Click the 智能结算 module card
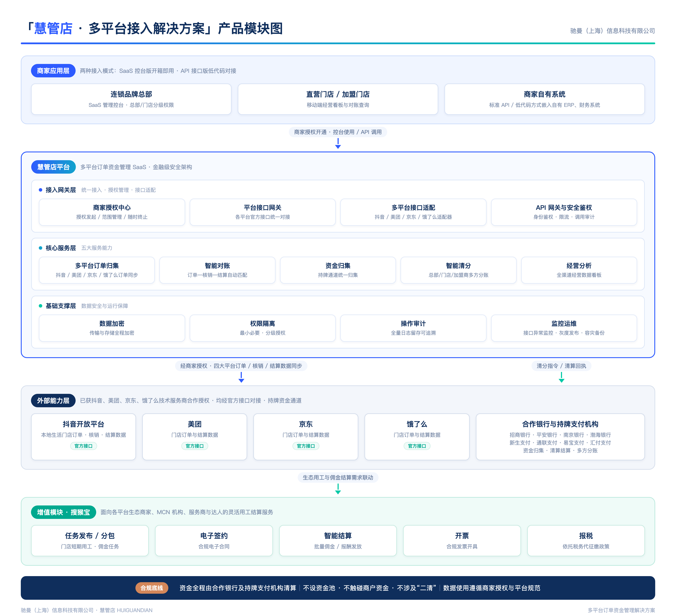The width and height of the screenshot is (676, 616). pyautogui.click(x=338, y=541)
